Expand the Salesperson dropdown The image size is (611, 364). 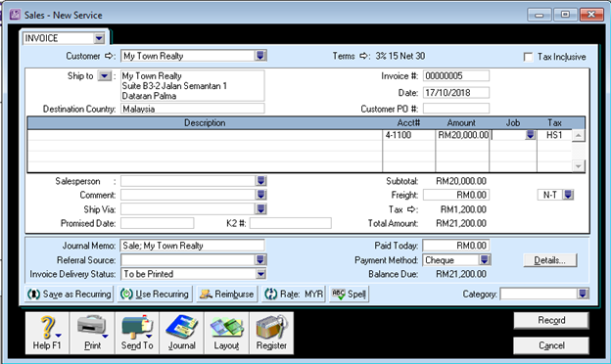(x=261, y=181)
